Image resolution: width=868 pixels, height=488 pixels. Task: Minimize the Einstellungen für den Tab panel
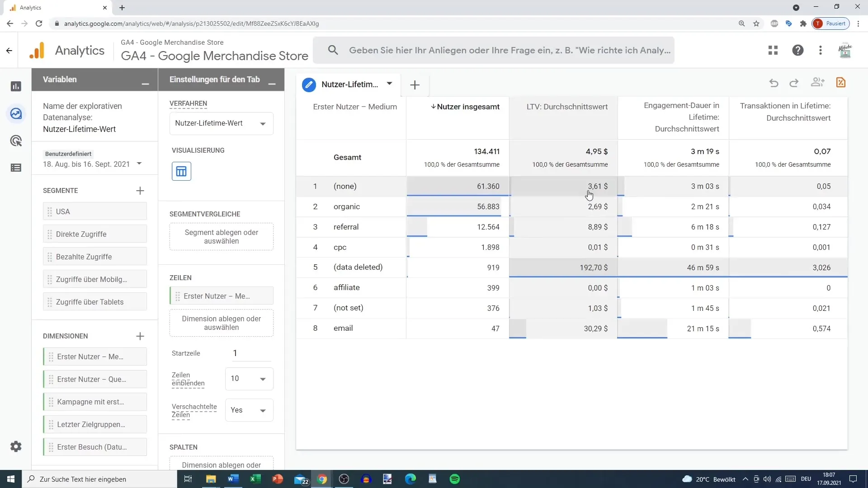[x=272, y=84]
